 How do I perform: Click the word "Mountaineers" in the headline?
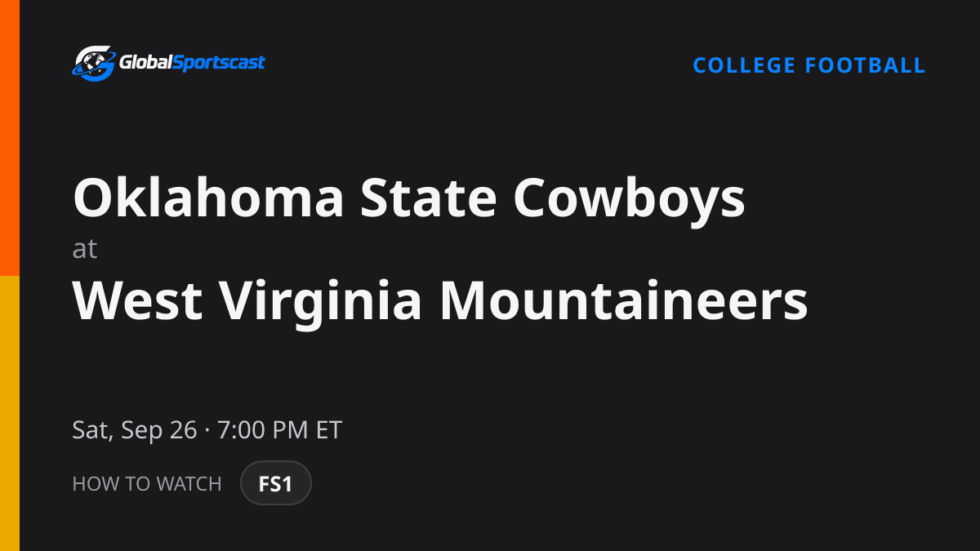[x=624, y=300]
